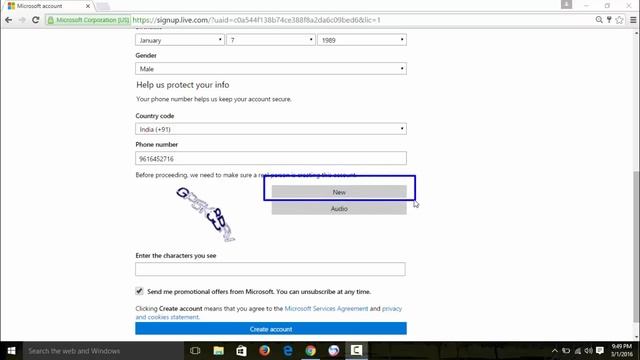
Task: Close the Microsoft account tab
Action: point(88,6)
